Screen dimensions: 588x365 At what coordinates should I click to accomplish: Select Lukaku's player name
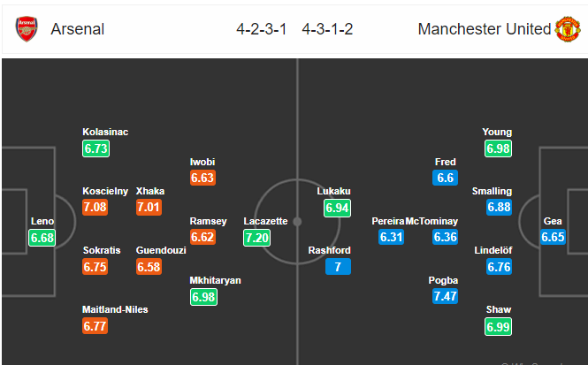tap(334, 191)
